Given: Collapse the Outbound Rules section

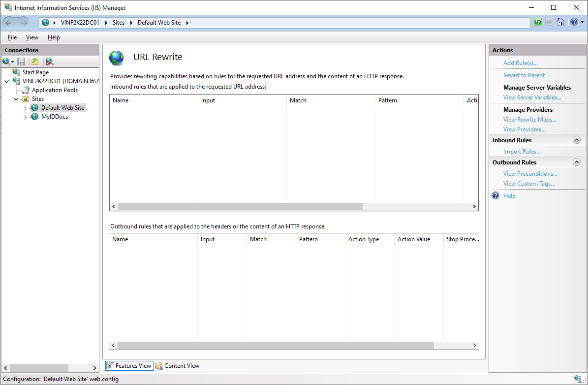Looking at the screenshot, I should 577,162.
